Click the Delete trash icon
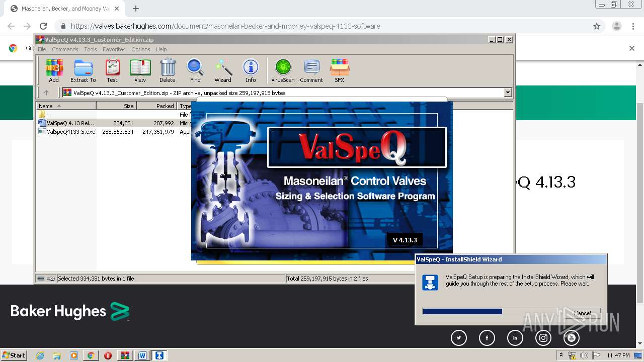This screenshot has height=362, width=644. 168,70
